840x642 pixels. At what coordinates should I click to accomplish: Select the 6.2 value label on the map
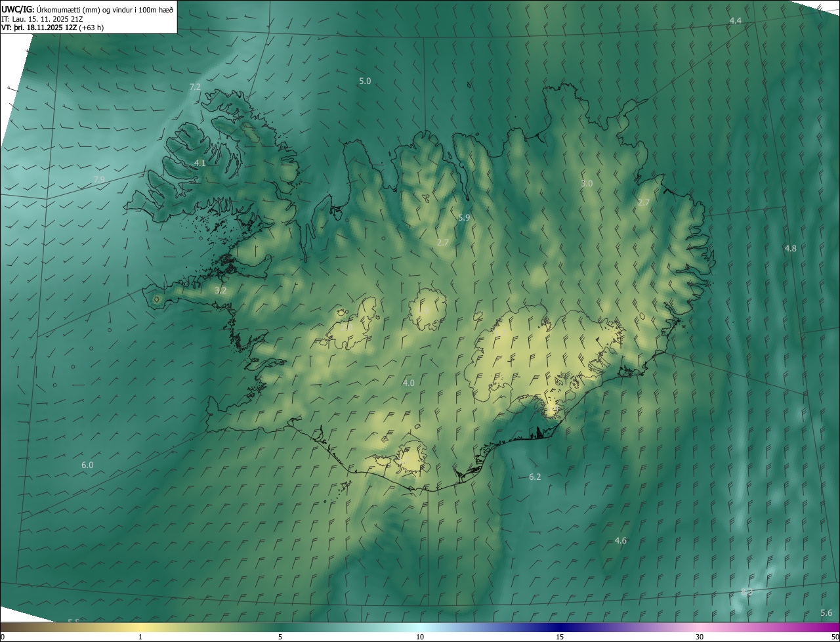point(535,477)
